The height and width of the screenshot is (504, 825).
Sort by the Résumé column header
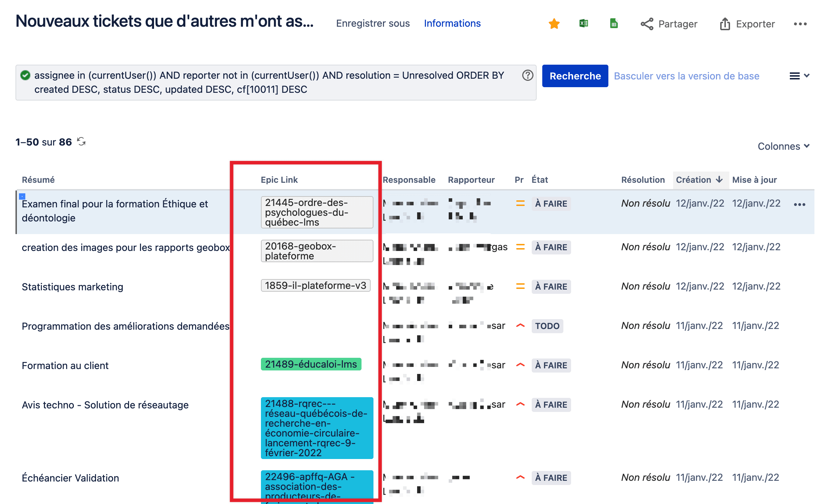[38, 180]
